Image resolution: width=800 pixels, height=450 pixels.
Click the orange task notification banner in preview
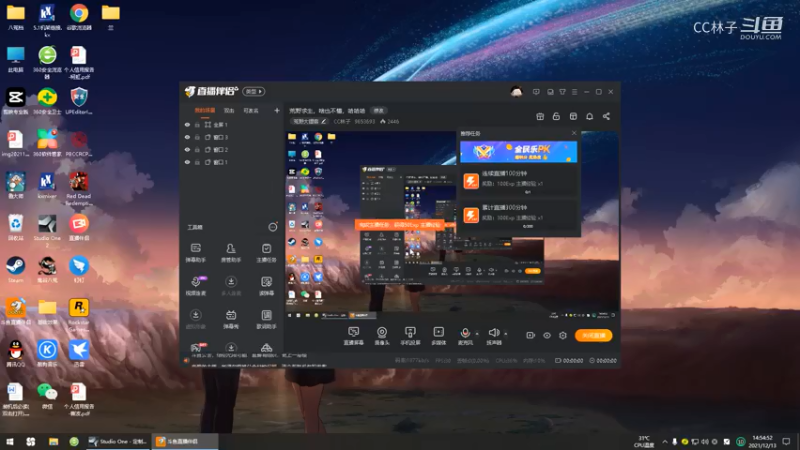tap(399, 224)
